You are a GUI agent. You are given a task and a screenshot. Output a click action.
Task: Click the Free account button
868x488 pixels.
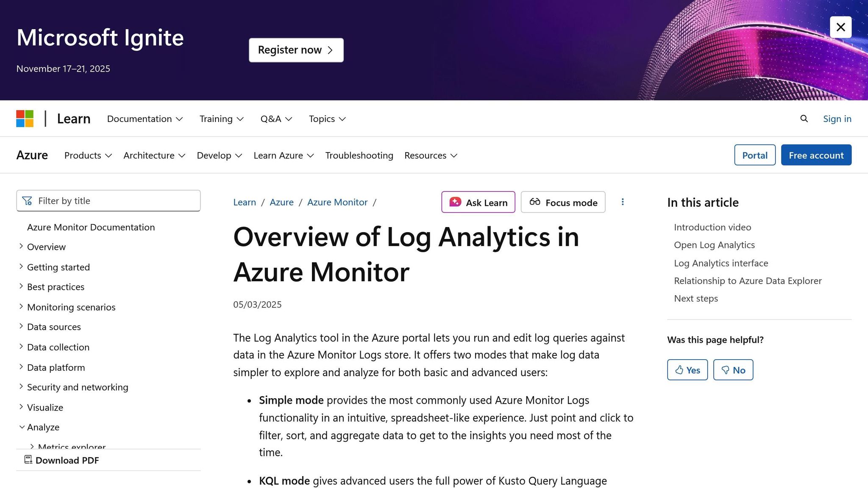click(816, 155)
